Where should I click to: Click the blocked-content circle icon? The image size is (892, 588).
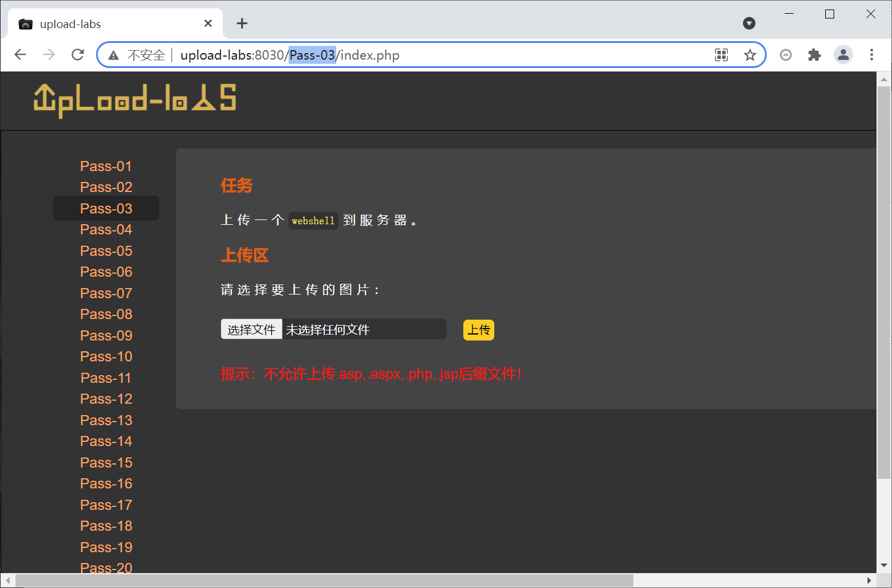(786, 54)
